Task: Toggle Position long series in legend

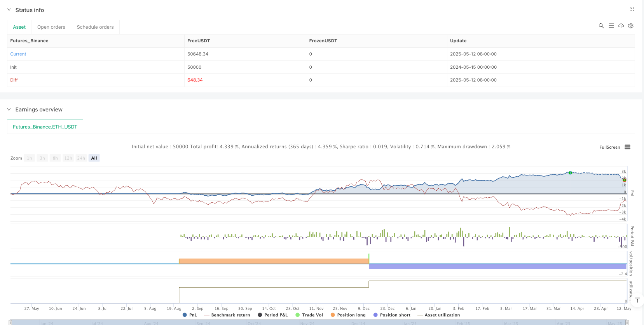Action: tap(348, 315)
